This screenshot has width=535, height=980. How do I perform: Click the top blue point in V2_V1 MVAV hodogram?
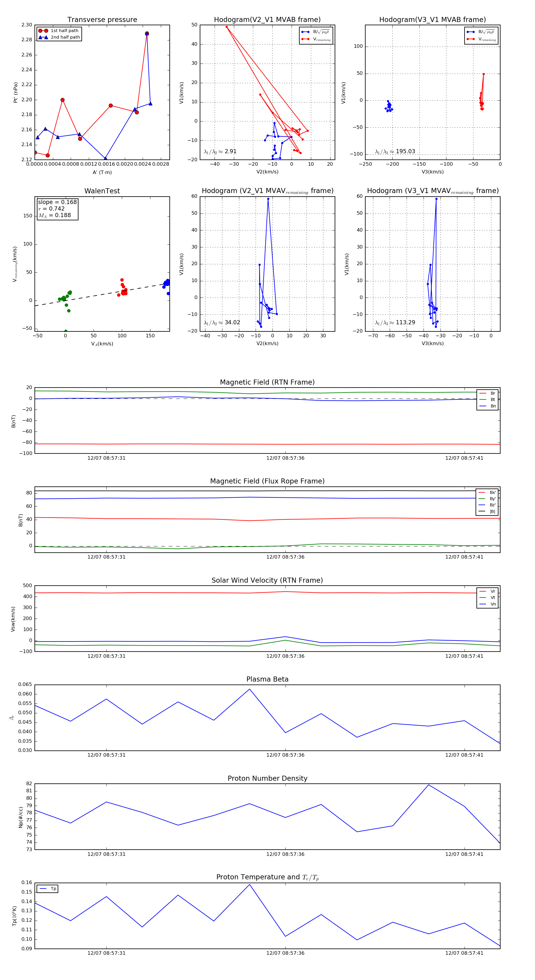tap(268, 199)
